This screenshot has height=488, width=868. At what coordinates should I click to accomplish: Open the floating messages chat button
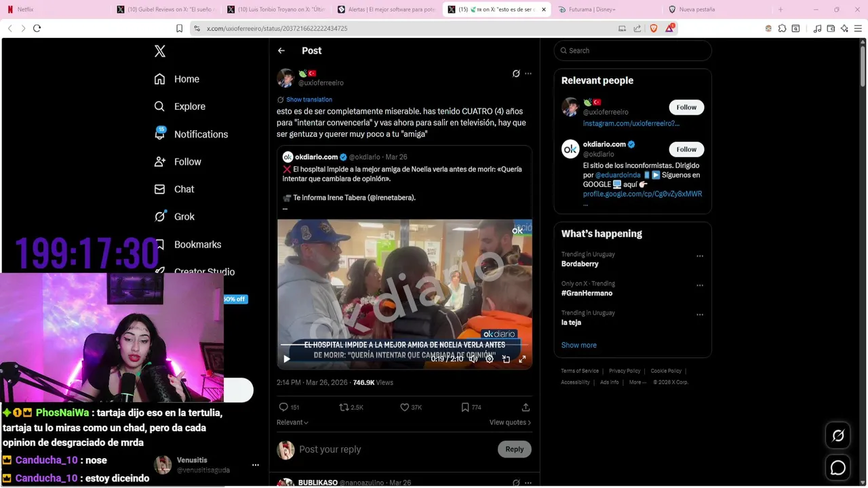(x=838, y=468)
